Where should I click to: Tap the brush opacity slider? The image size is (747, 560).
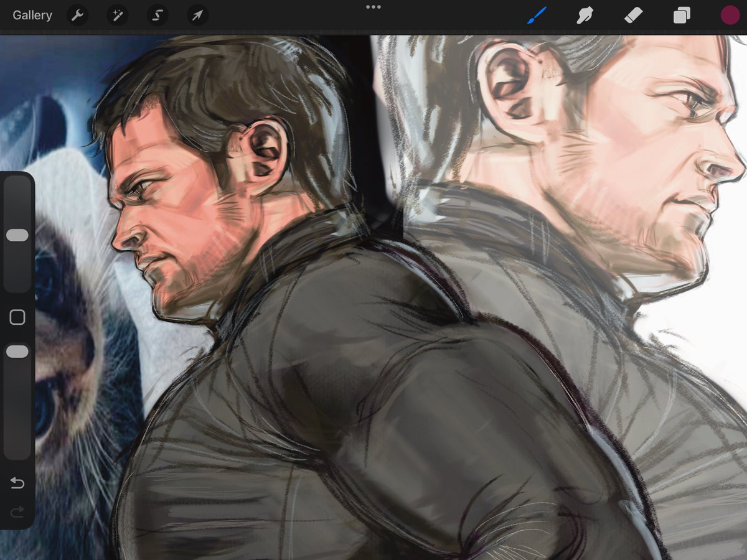tap(17, 350)
